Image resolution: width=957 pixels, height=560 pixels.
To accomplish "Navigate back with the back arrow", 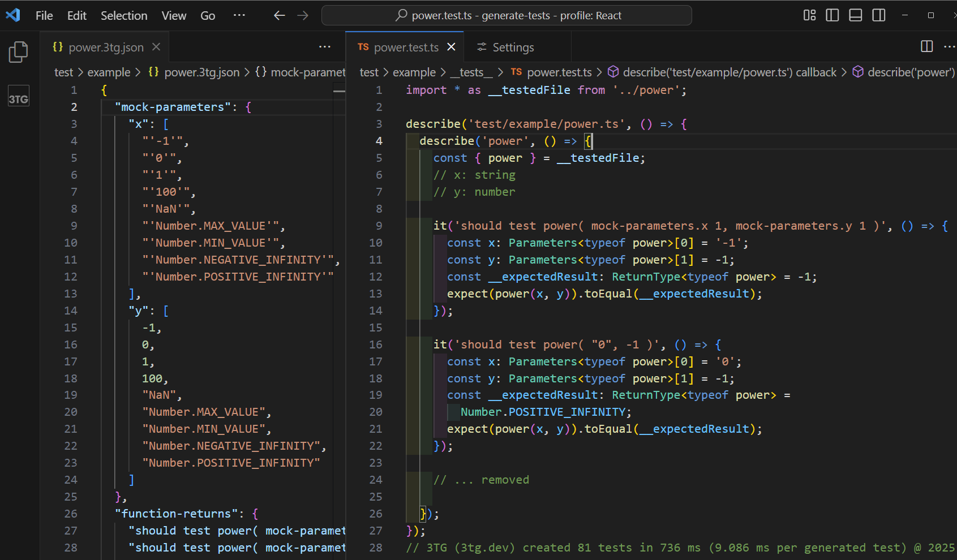I will coord(279,15).
